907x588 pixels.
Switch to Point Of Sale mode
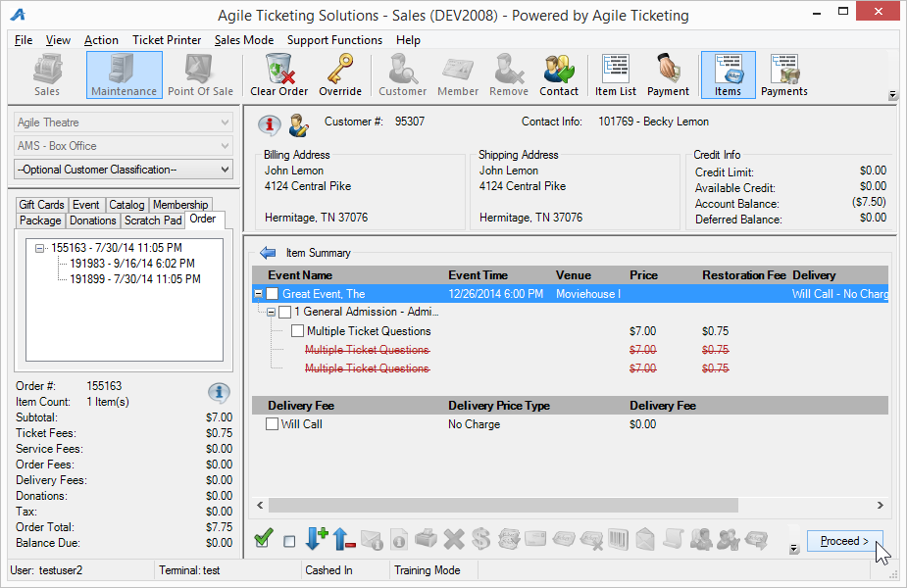click(200, 75)
